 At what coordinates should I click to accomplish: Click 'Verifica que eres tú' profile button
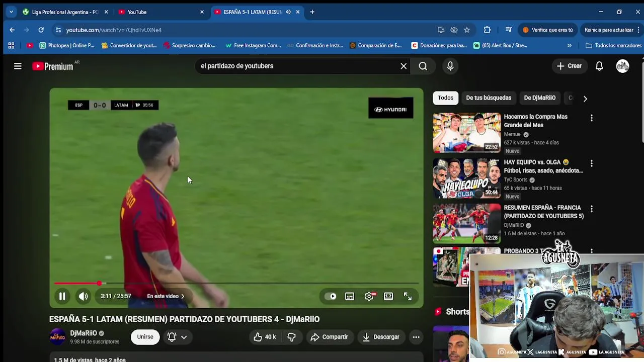[548, 30]
